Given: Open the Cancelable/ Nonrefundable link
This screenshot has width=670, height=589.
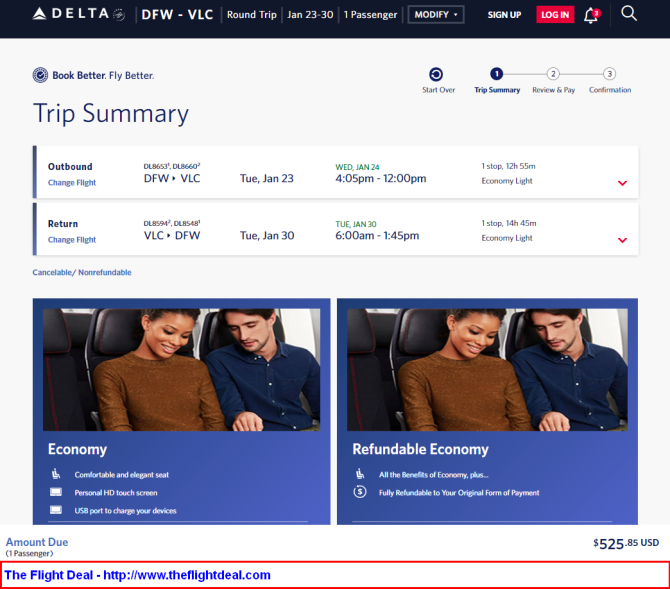Looking at the screenshot, I should (x=82, y=272).
